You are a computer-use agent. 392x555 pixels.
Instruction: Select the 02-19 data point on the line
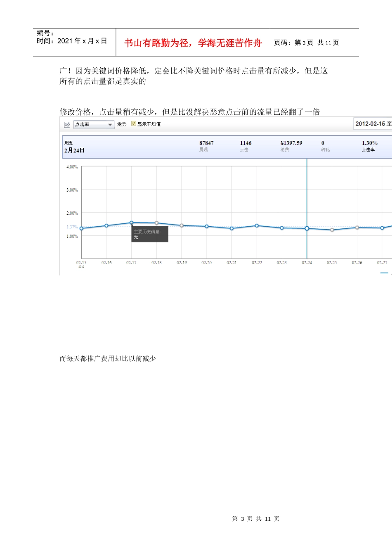182,225
